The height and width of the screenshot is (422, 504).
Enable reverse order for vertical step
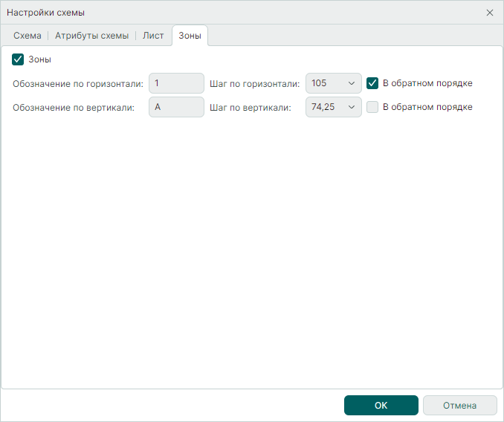tap(373, 107)
